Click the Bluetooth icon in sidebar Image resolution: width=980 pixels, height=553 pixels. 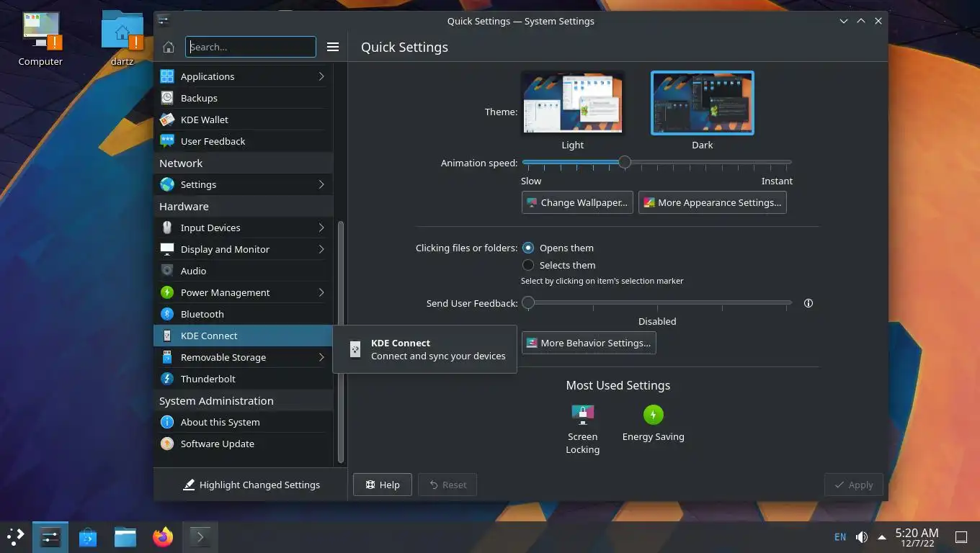[167, 314]
